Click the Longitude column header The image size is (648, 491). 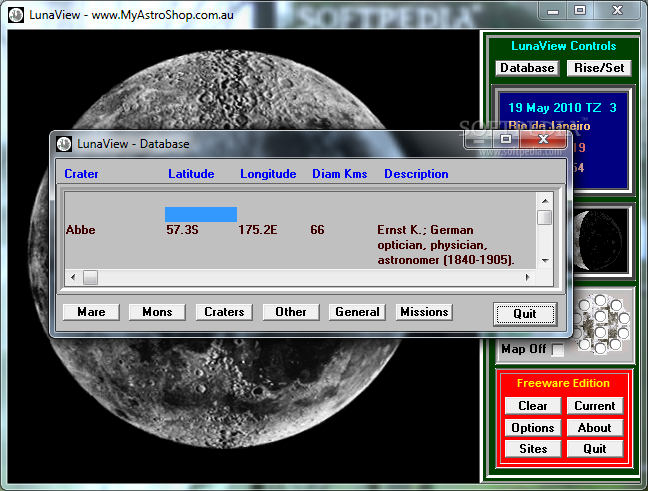(268, 174)
